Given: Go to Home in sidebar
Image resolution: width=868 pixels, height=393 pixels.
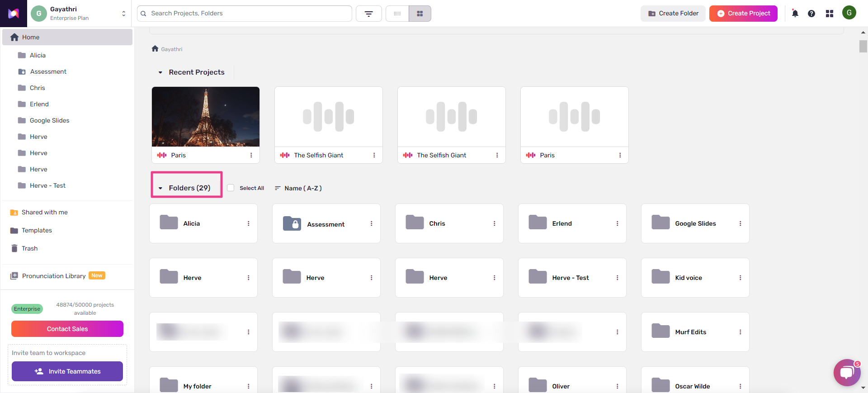Looking at the screenshot, I should [67, 37].
